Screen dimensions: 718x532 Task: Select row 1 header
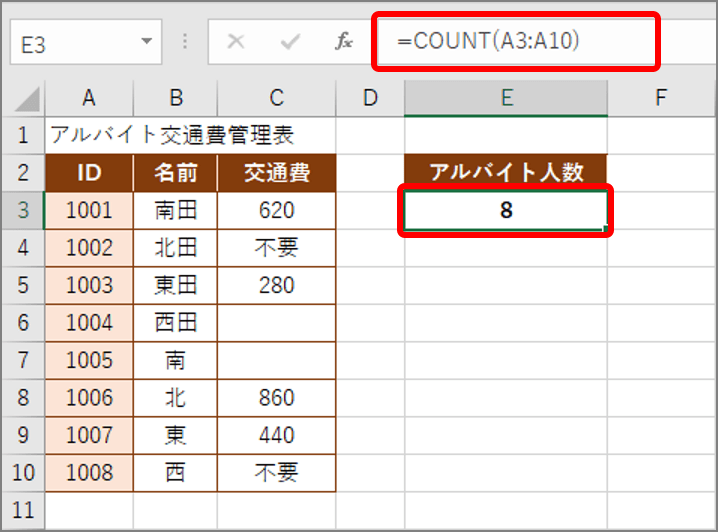pos(23,136)
